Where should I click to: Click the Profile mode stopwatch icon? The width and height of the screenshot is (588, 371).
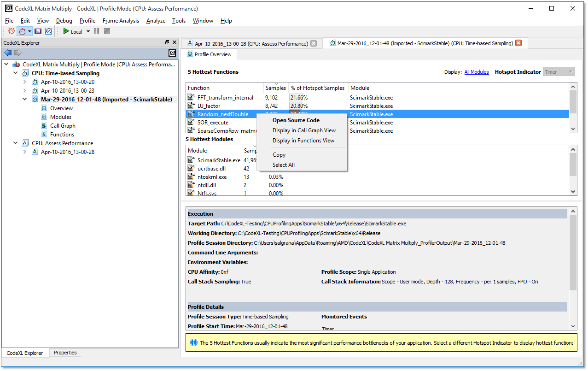[x=22, y=31]
